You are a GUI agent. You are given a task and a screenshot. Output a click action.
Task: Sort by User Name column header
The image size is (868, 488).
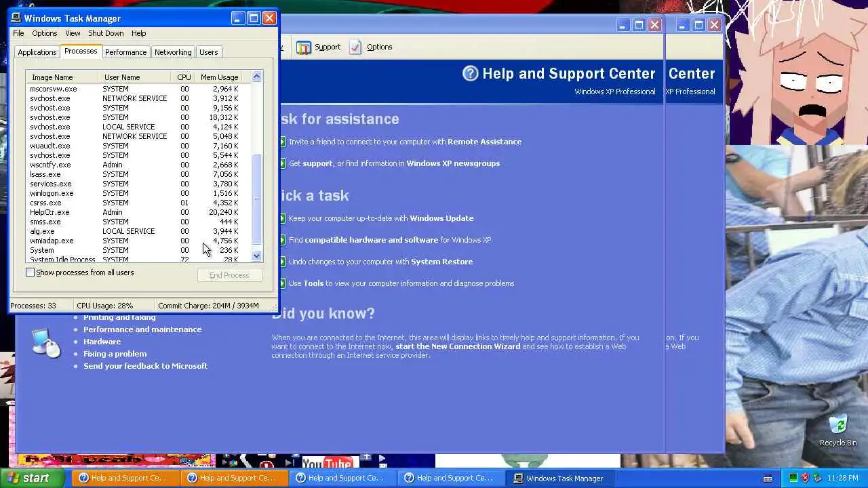tap(134, 77)
